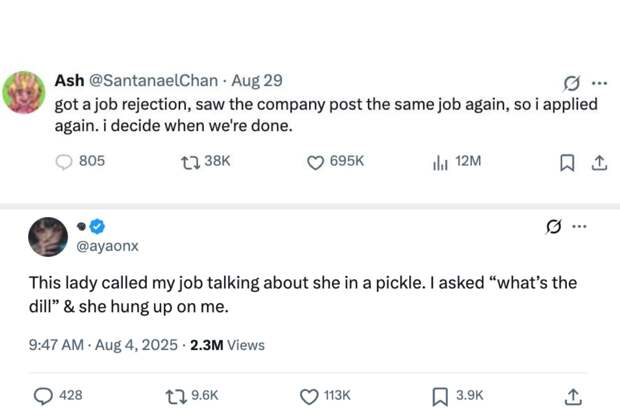The width and height of the screenshot is (620, 413).
Task: Repost the pickle tweet with 9.6K reposts
Action: pyautogui.click(x=176, y=396)
